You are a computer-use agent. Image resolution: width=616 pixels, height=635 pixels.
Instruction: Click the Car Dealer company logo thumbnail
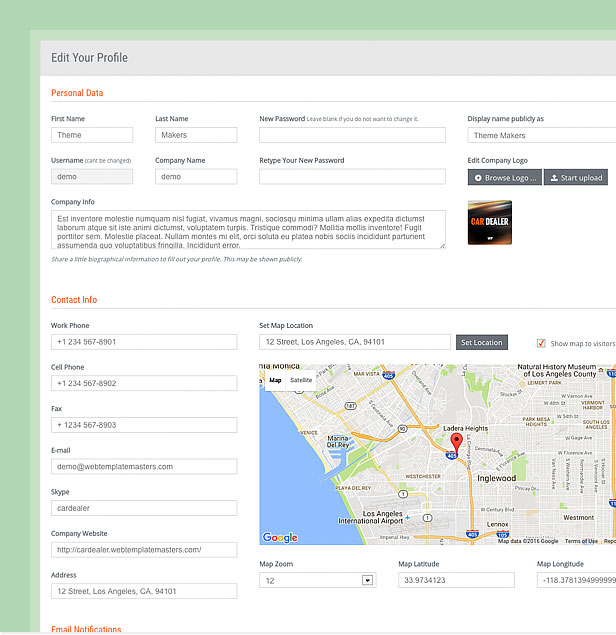pyautogui.click(x=492, y=223)
